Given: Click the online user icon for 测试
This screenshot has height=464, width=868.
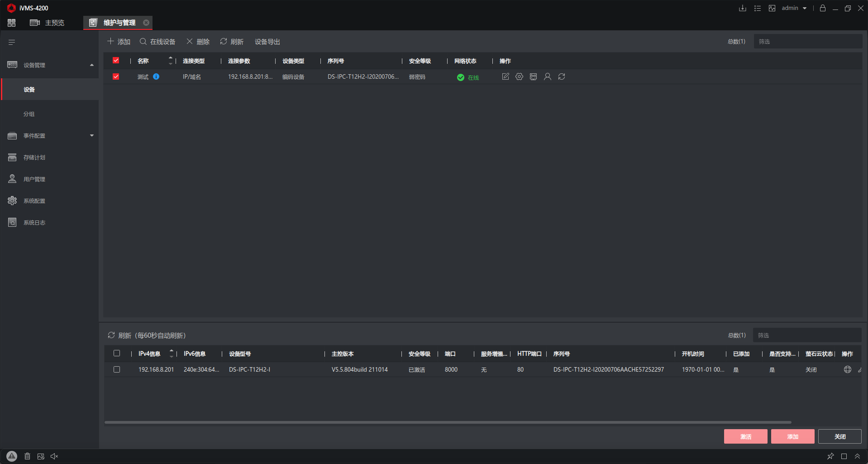Looking at the screenshot, I should (548, 77).
